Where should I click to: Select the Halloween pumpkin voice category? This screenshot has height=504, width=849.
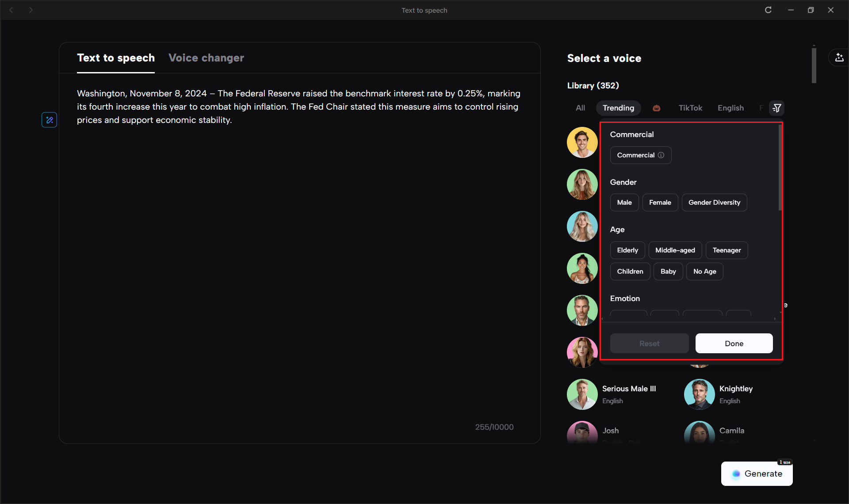656,108
